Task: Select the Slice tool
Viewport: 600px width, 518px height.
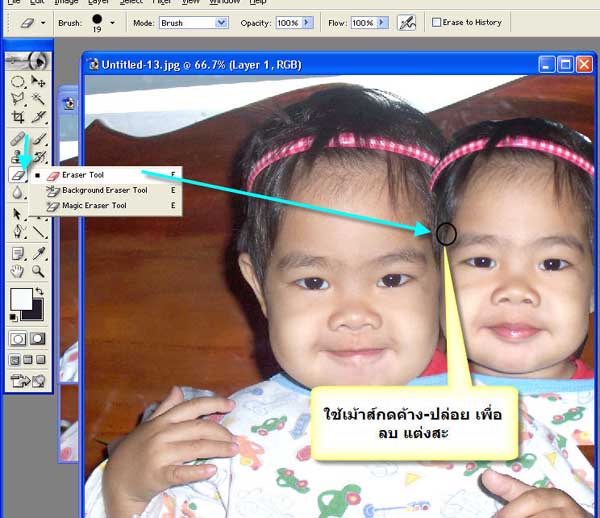Action: click(38, 116)
